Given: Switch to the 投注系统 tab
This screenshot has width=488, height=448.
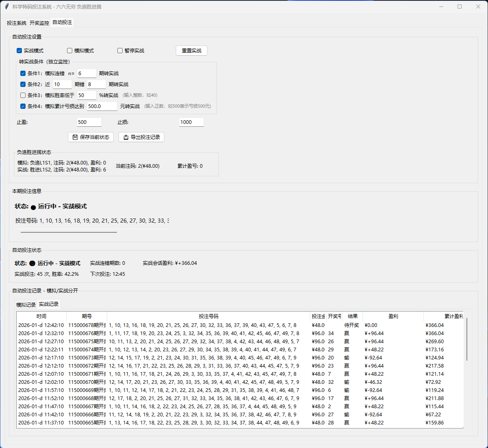Looking at the screenshot, I should pyautogui.click(x=17, y=23).
